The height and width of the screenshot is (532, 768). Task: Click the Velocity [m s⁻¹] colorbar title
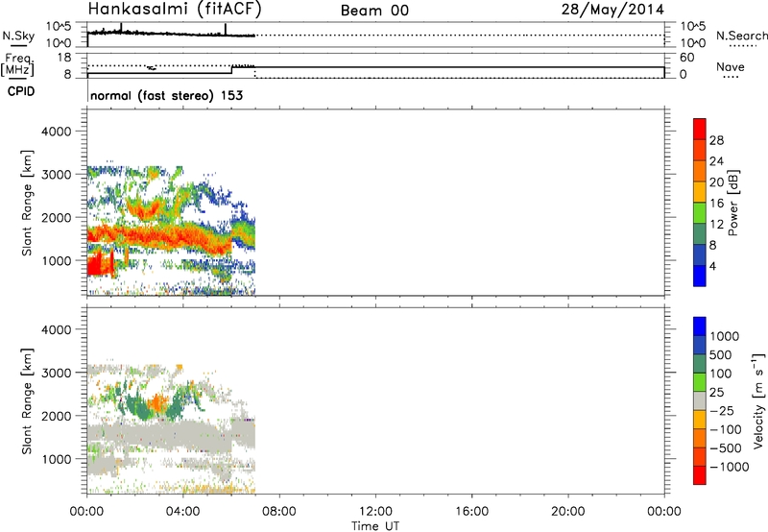point(758,400)
